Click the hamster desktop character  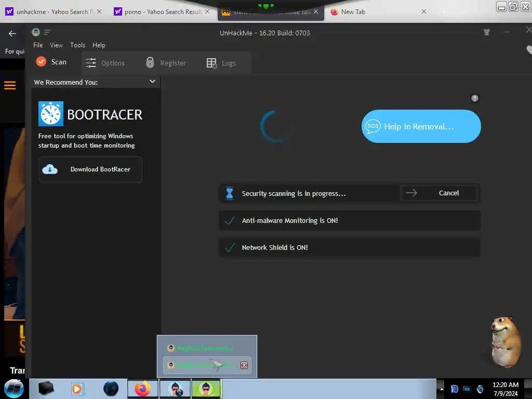[506, 342]
